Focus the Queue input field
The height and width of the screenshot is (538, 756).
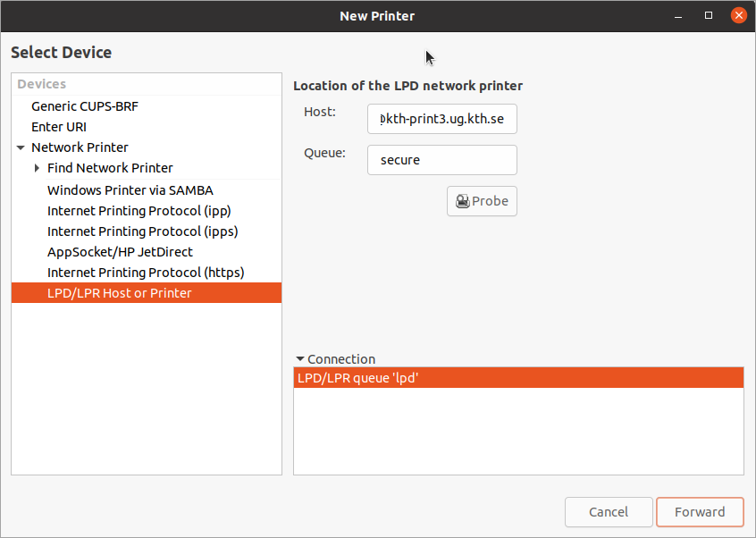pos(441,160)
